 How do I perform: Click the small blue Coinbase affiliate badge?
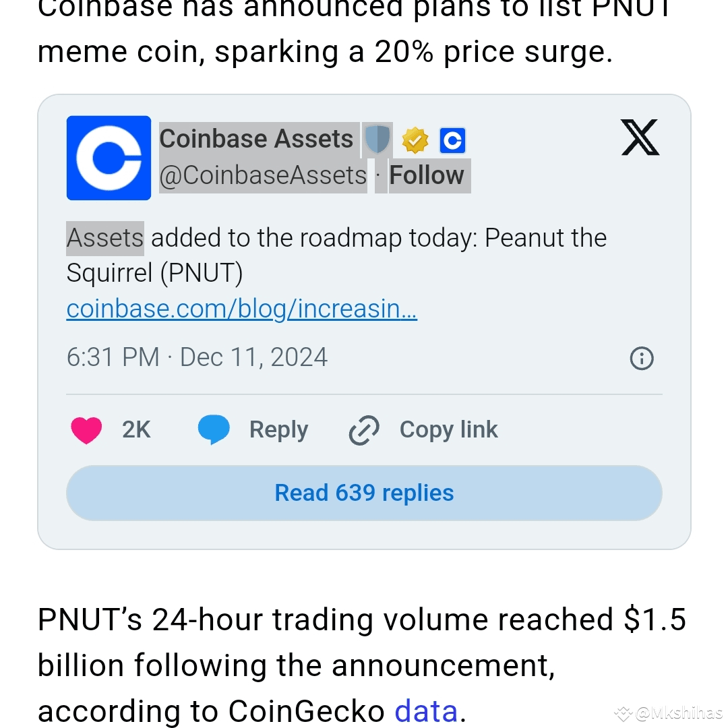click(452, 140)
